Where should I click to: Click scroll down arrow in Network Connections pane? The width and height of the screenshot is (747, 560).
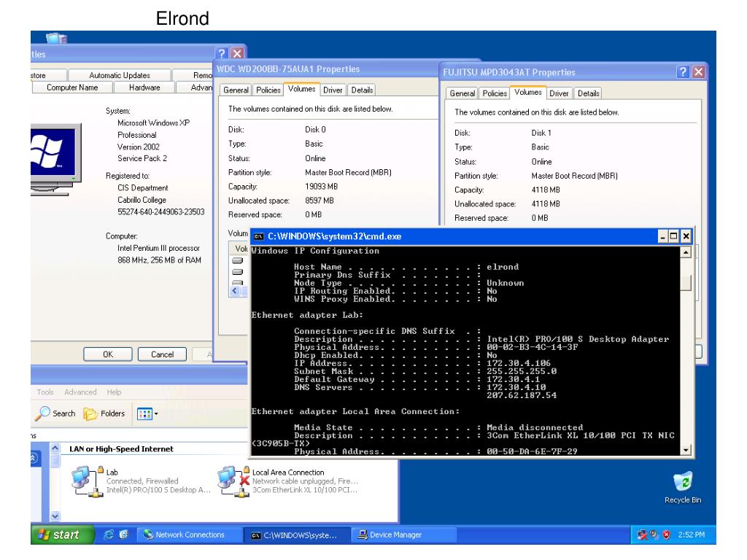click(55, 516)
